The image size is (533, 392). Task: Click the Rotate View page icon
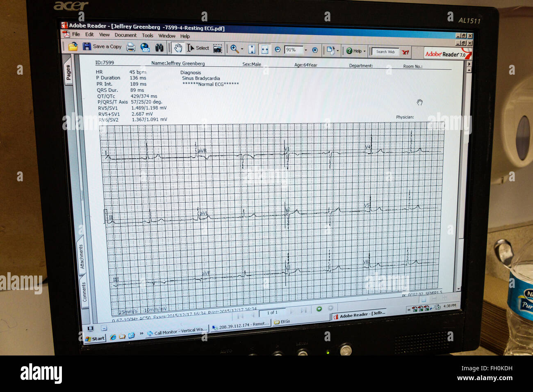coord(330,50)
